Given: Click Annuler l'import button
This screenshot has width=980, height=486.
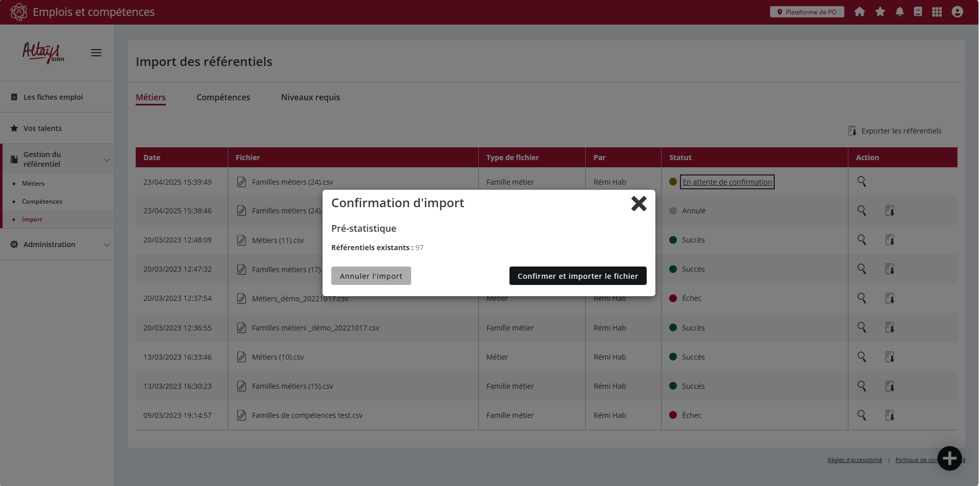Looking at the screenshot, I should (371, 276).
